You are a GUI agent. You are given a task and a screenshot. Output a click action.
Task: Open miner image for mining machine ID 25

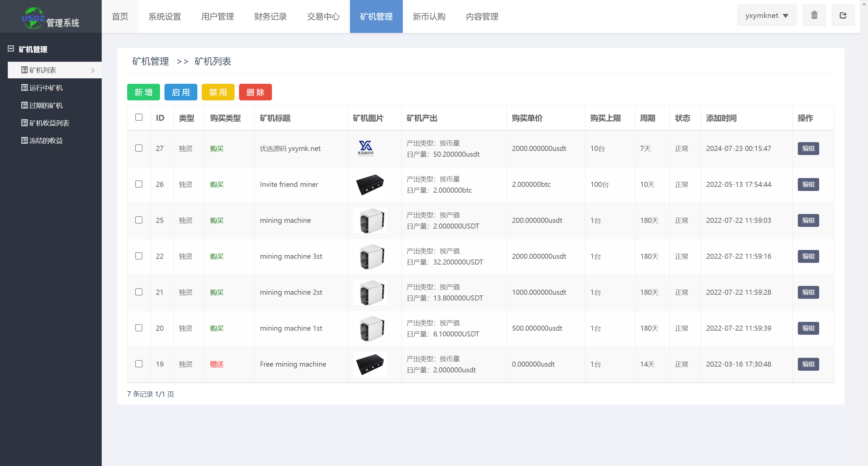pos(370,220)
